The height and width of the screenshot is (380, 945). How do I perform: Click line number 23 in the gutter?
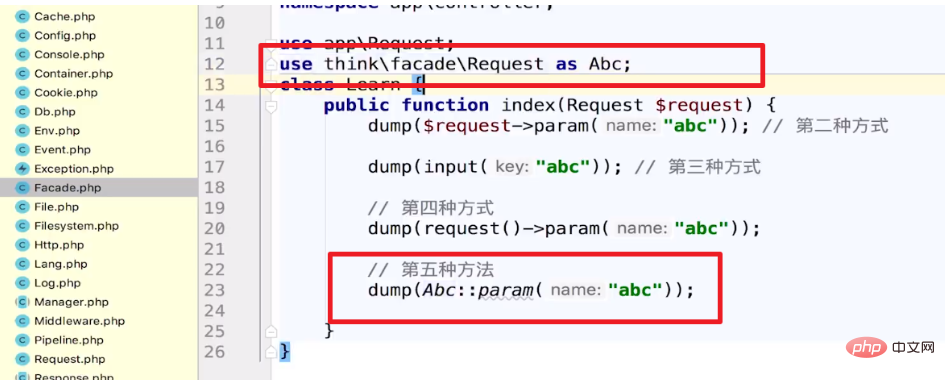pos(214,290)
